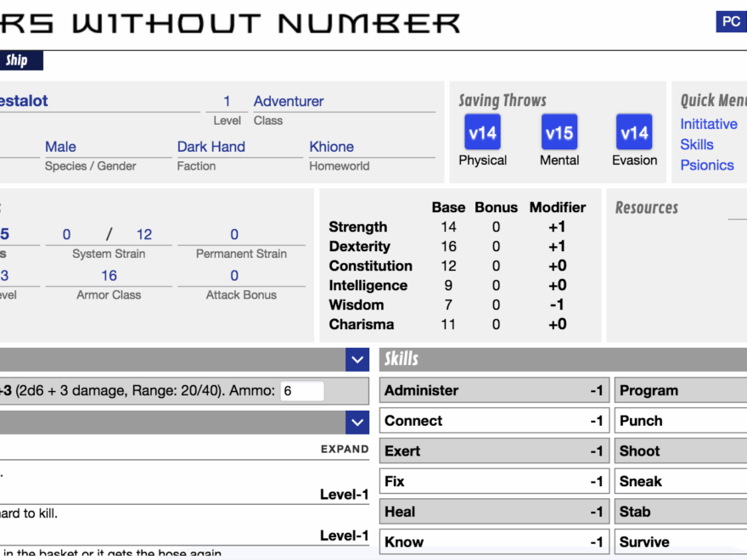
Task: Open the Initiative quick menu link
Action: tap(708, 124)
